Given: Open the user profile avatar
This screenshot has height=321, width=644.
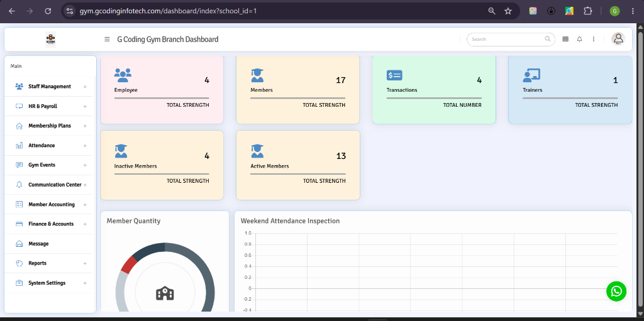Looking at the screenshot, I should coord(618,39).
